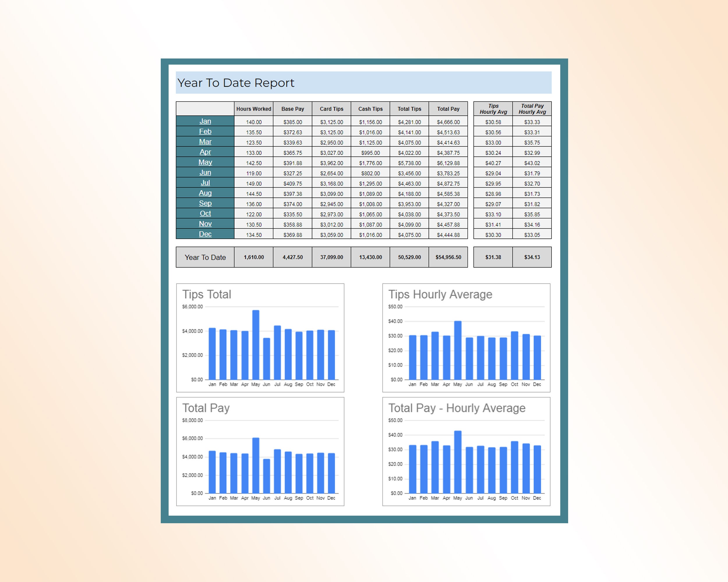Open the Dec month link

(205, 234)
